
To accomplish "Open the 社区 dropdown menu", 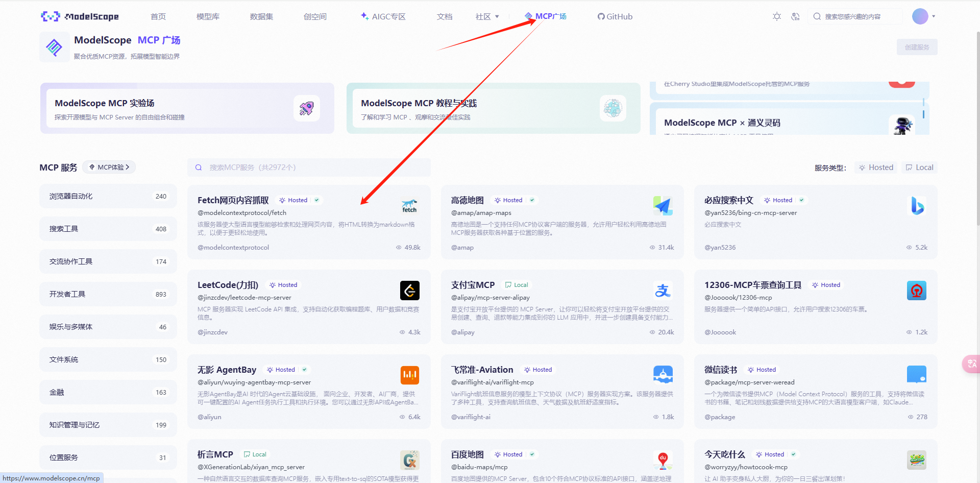I will [487, 16].
